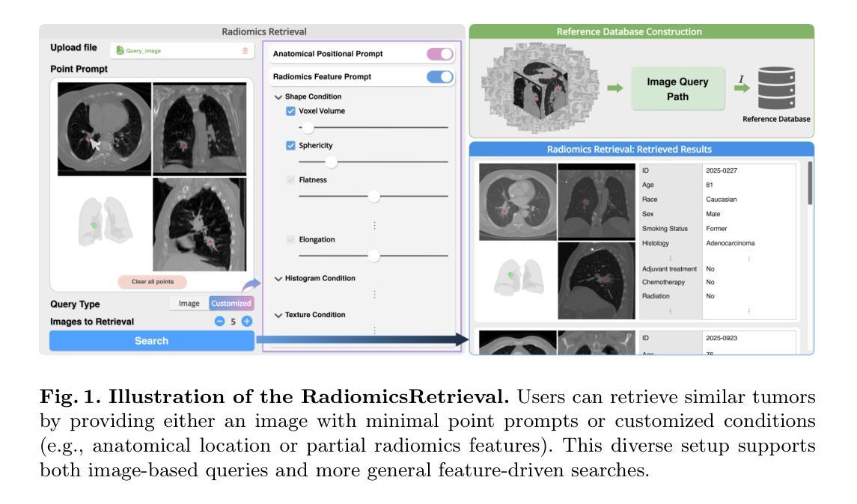Click the Histology value Adenocarcinoma
This screenshot has height=504, width=857.
pyautogui.click(x=731, y=243)
